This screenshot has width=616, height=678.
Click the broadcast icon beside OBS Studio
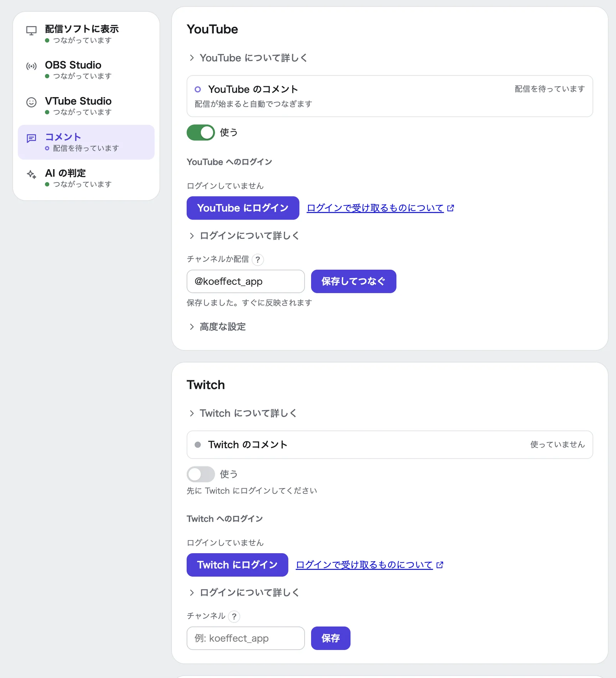[31, 66]
